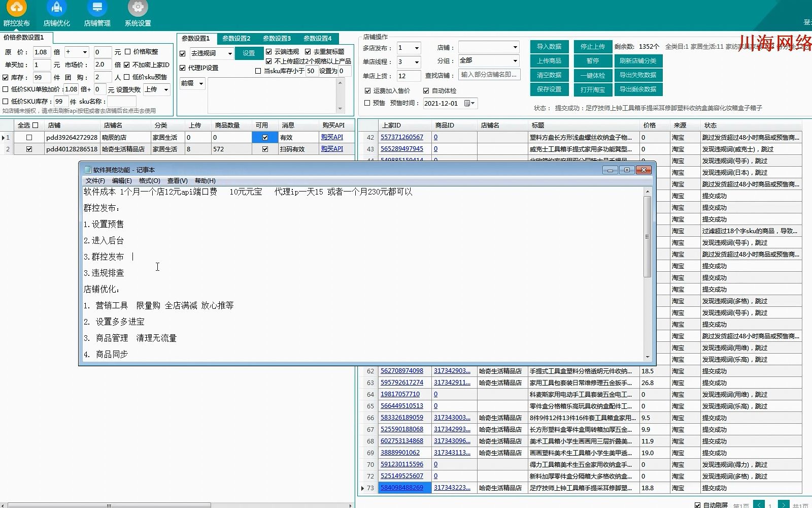The width and height of the screenshot is (812, 508).
Task: Toggle the 自动体检 checkbox
Action: (x=426, y=90)
